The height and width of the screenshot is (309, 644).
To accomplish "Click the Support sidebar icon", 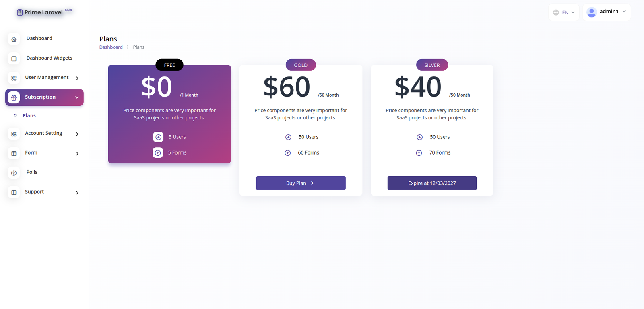I will 14,192.
